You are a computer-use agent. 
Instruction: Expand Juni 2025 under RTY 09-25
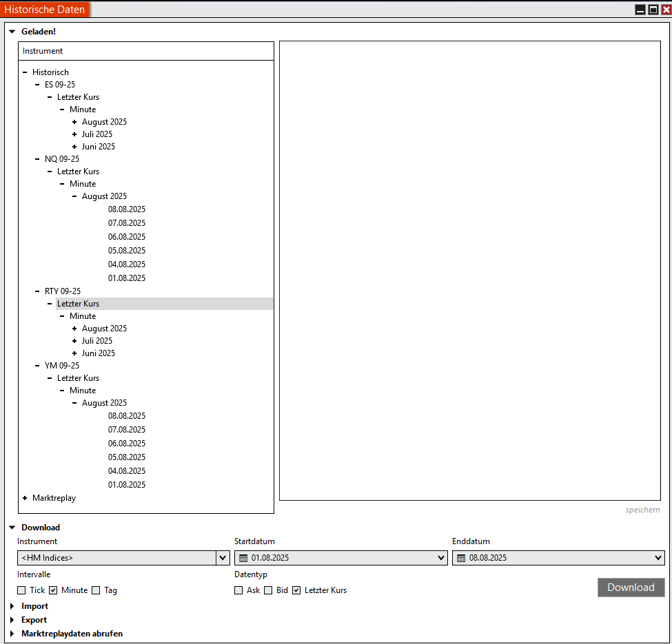click(x=74, y=353)
